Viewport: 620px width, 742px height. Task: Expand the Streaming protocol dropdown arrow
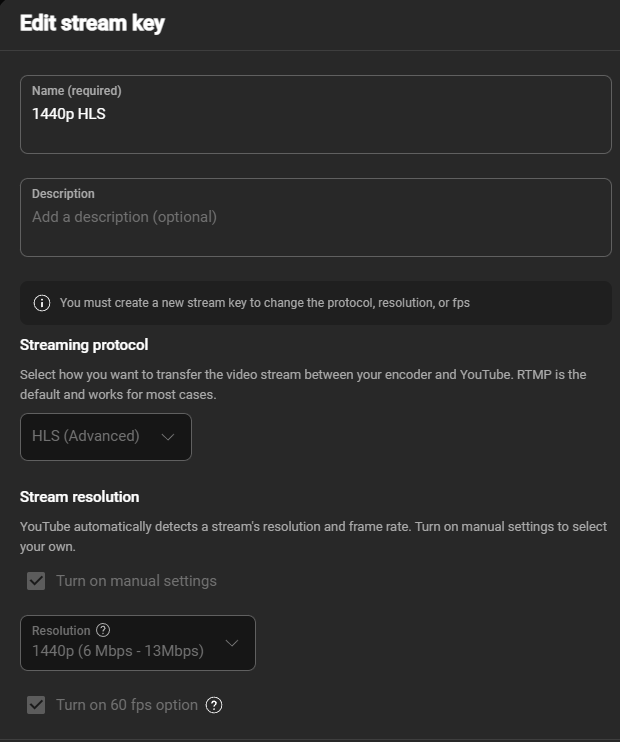(x=168, y=437)
